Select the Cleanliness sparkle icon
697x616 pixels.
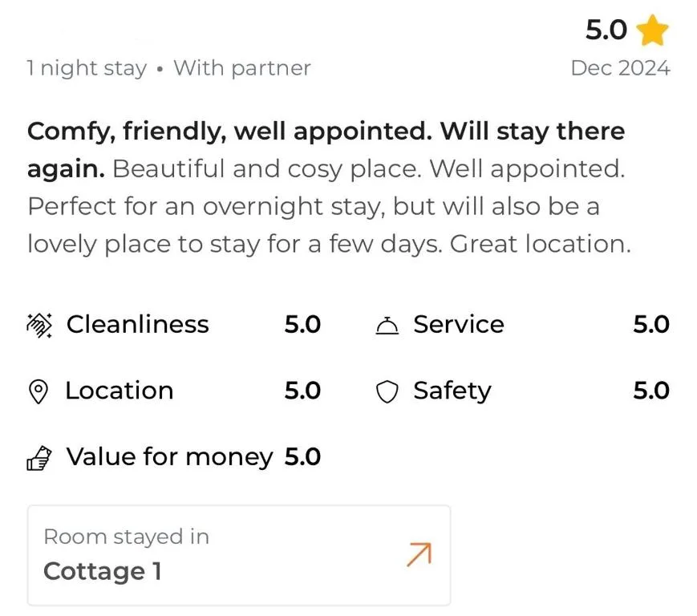tap(38, 325)
